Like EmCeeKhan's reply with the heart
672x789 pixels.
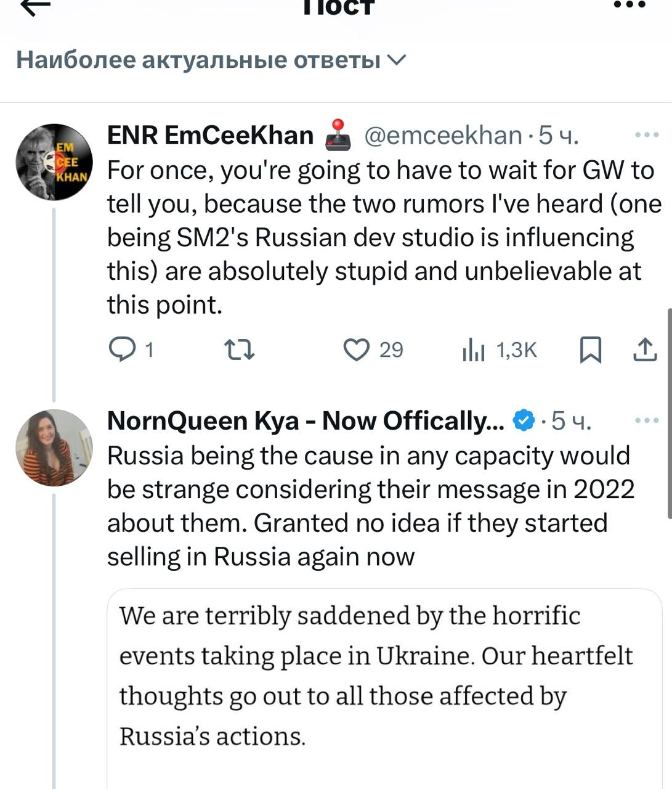click(355, 350)
